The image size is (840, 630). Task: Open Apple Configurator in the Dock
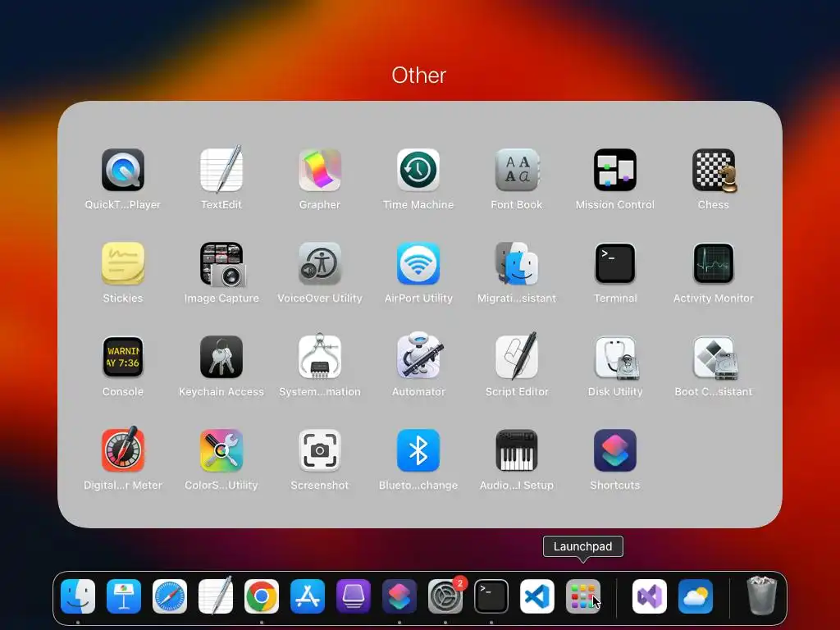[x=354, y=596]
